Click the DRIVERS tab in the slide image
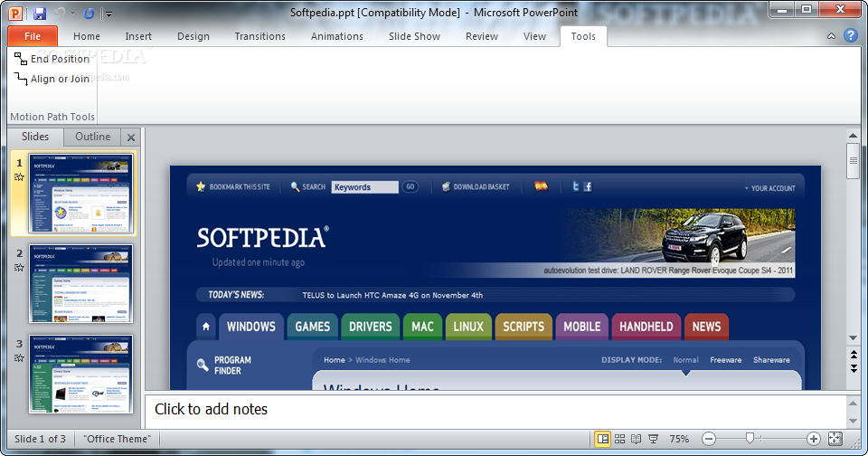 371,327
